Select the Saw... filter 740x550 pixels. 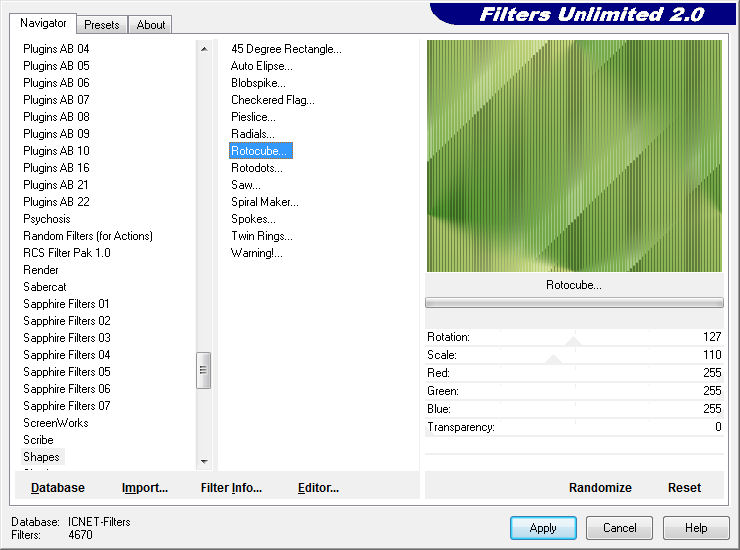(x=245, y=185)
